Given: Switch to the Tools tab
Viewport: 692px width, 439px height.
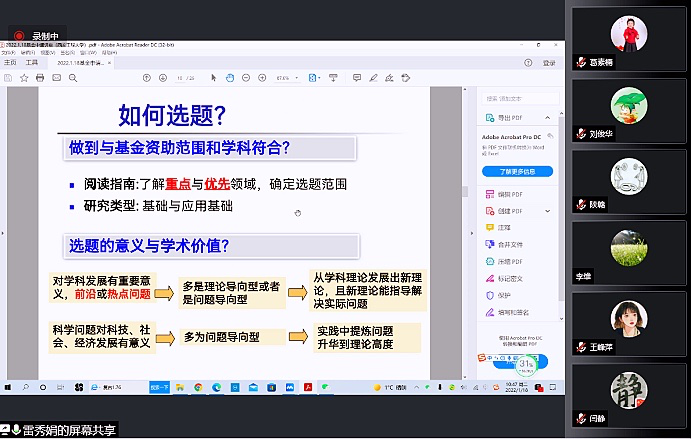Looking at the screenshot, I should [x=32, y=62].
